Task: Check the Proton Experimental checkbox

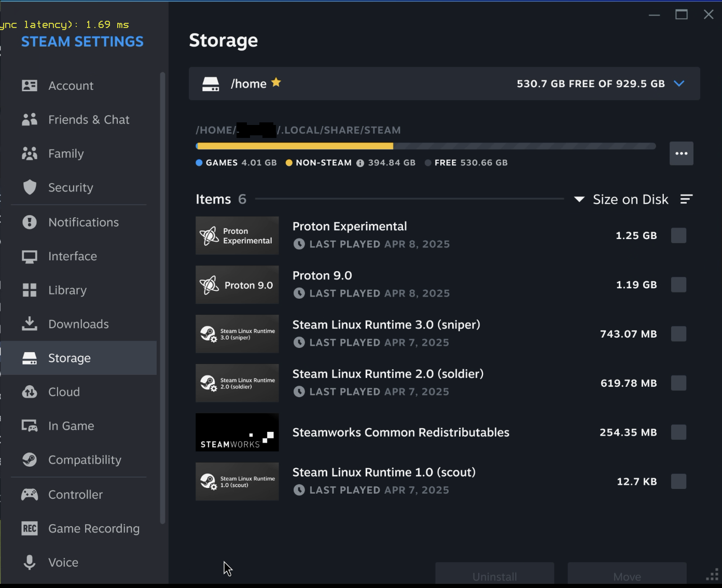Action: (678, 235)
